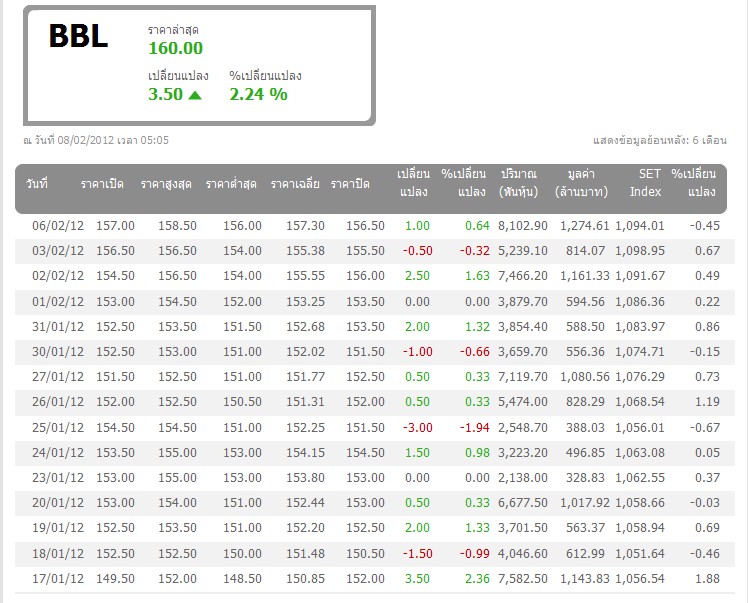Click the ราคาเฉลี่ย column header

(x=295, y=184)
